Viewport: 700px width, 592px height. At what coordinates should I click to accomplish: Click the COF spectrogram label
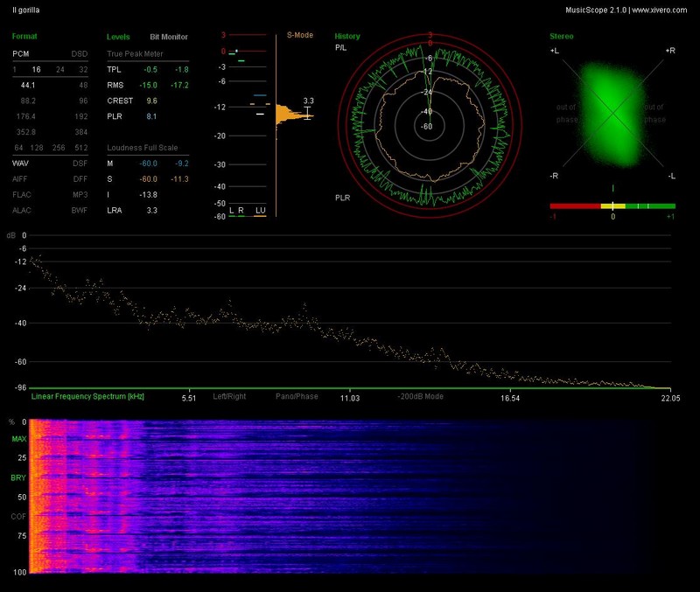click(18, 516)
